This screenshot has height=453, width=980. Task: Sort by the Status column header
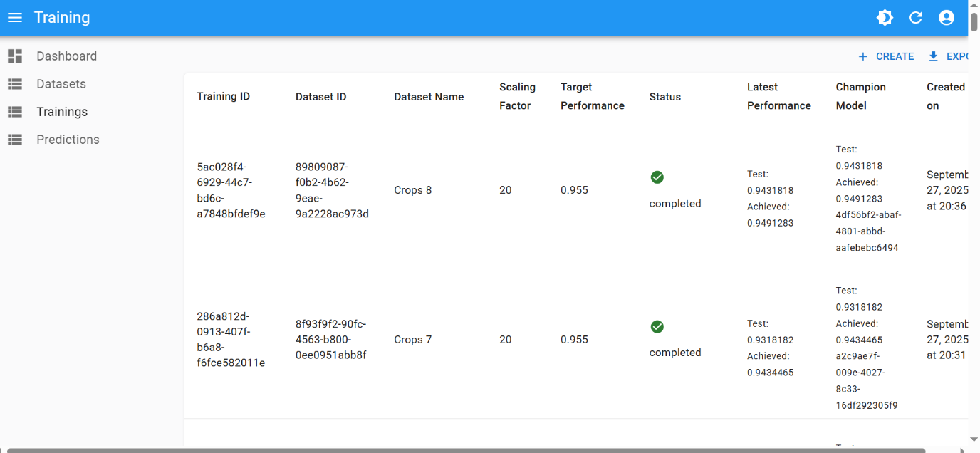tap(665, 97)
